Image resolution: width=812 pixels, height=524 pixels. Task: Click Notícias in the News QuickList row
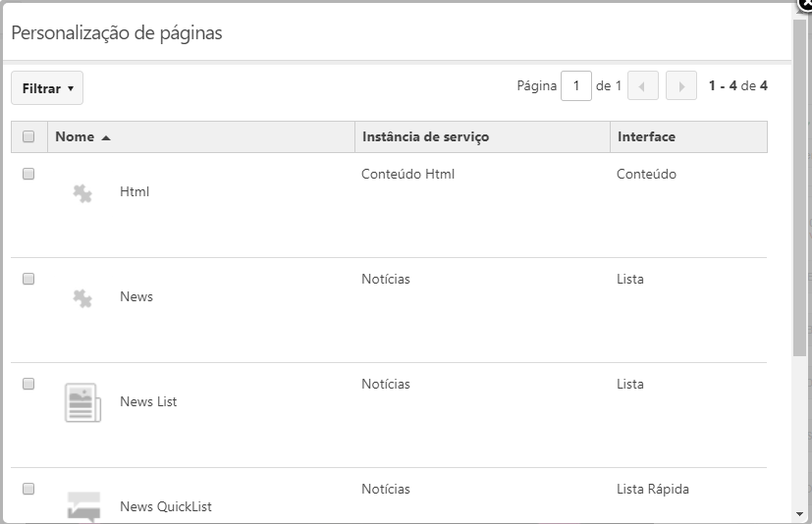click(386, 490)
